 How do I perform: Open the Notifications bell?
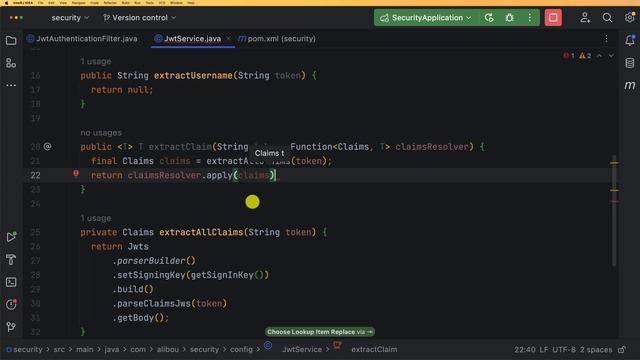[x=630, y=40]
